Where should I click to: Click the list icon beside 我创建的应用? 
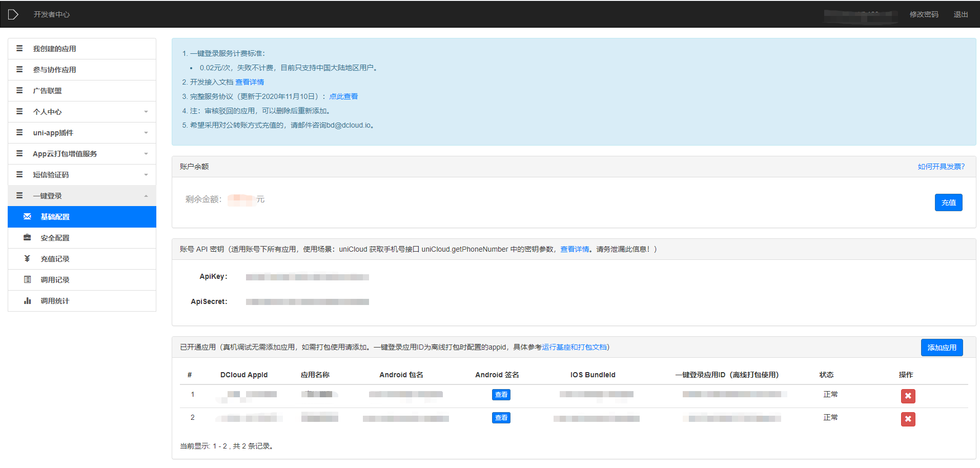19,48
